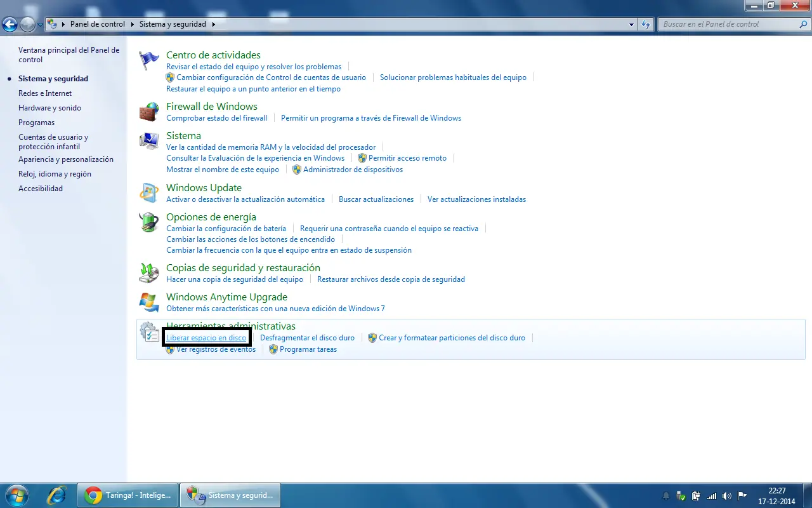
Task: Click the power plug battery tray icon
Action: point(697,495)
